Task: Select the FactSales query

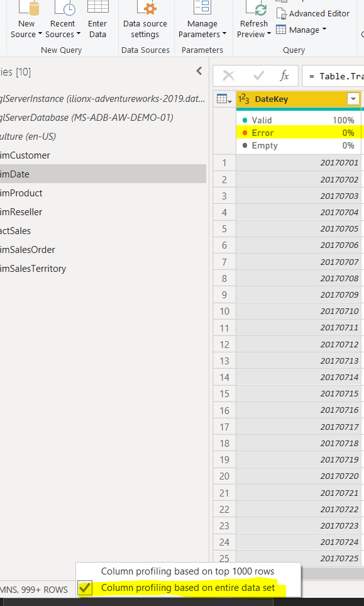Action: [103, 231]
